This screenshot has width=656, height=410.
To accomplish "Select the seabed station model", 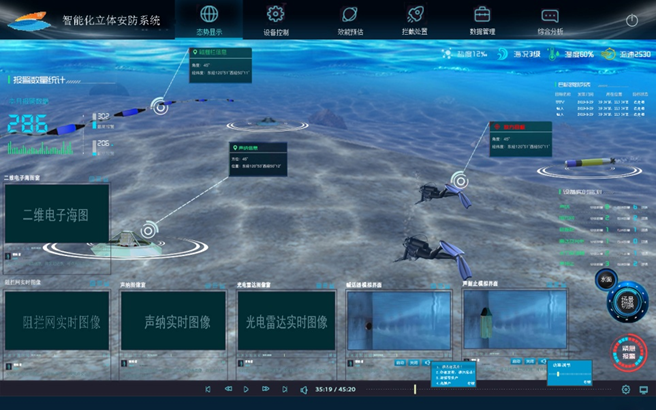I will point(126,244).
